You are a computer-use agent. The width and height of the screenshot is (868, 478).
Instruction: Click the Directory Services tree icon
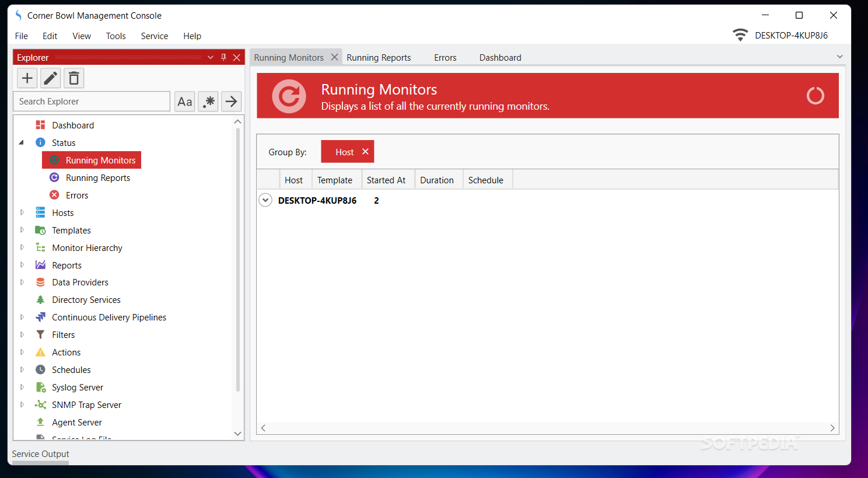point(40,299)
